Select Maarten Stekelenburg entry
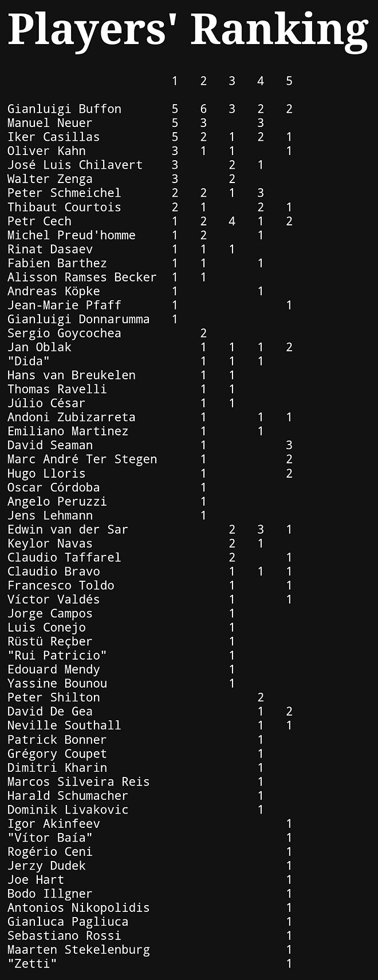The height and width of the screenshot is (980, 378). click(x=78, y=950)
